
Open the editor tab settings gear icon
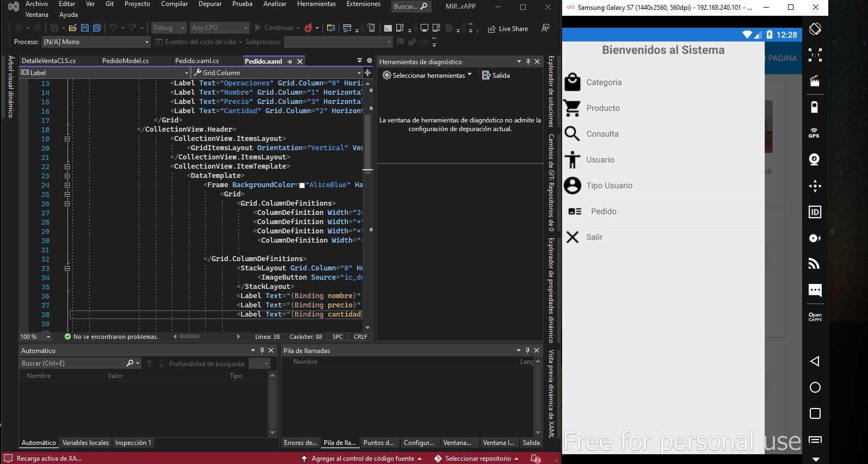(x=370, y=61)
